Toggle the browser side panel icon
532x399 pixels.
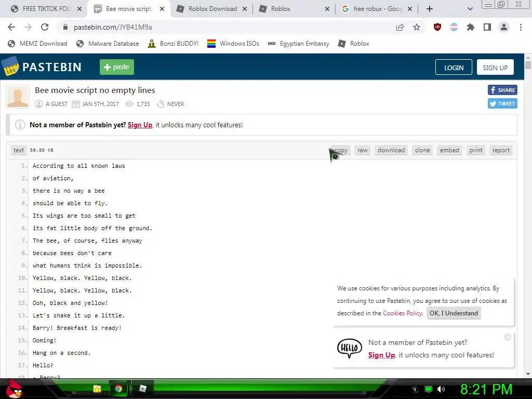[487, 27]
